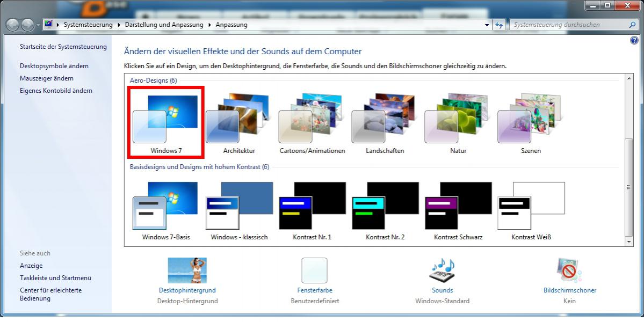Expand arrow after Darstellung und Anpassung
Viewport: 644px width, 322px height.
click(209, 25)
